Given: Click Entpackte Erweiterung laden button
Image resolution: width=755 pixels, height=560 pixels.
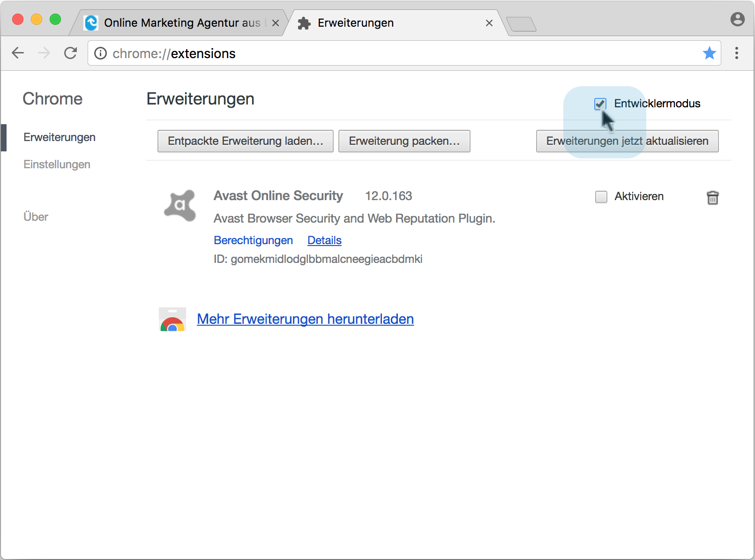Looking at the screenshot, I should click(245, 141).
